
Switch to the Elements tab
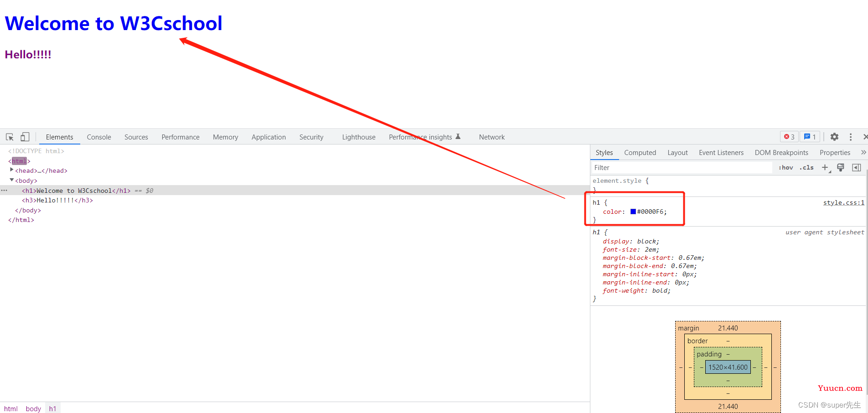tap(59, 137)
